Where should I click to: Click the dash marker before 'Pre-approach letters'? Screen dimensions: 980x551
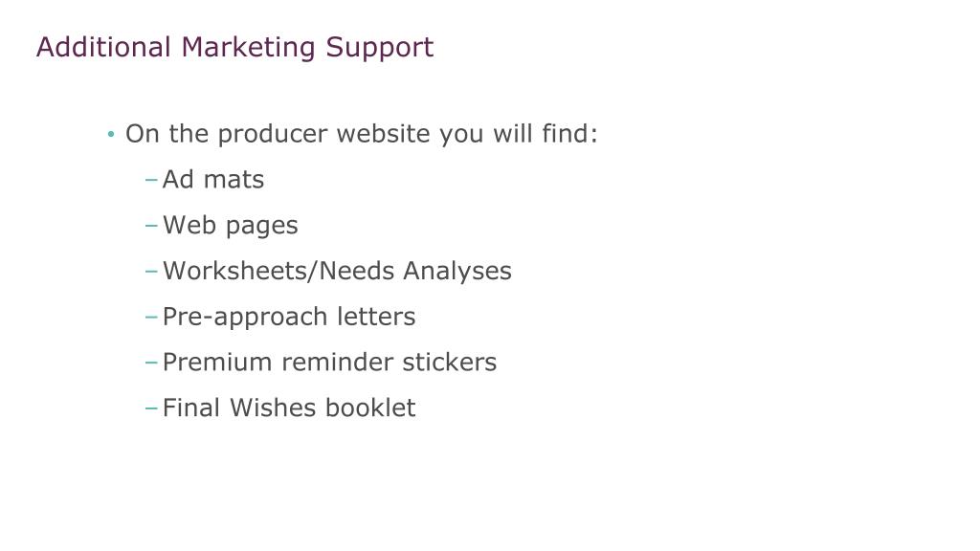[150, 317]
